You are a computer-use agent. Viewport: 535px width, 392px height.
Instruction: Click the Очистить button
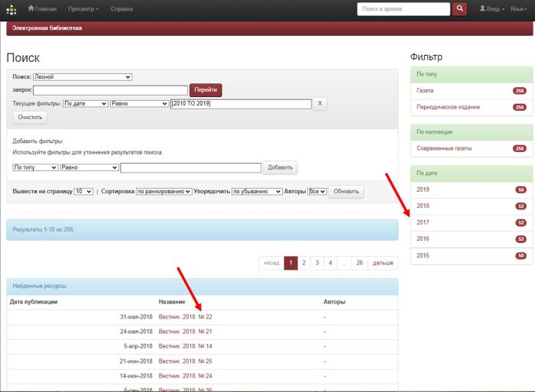30,118
